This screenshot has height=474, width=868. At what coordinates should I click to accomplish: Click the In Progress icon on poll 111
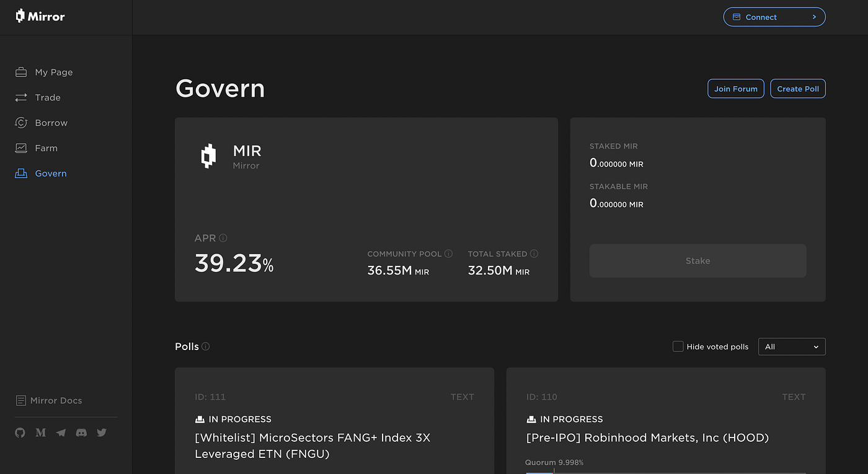200,419
